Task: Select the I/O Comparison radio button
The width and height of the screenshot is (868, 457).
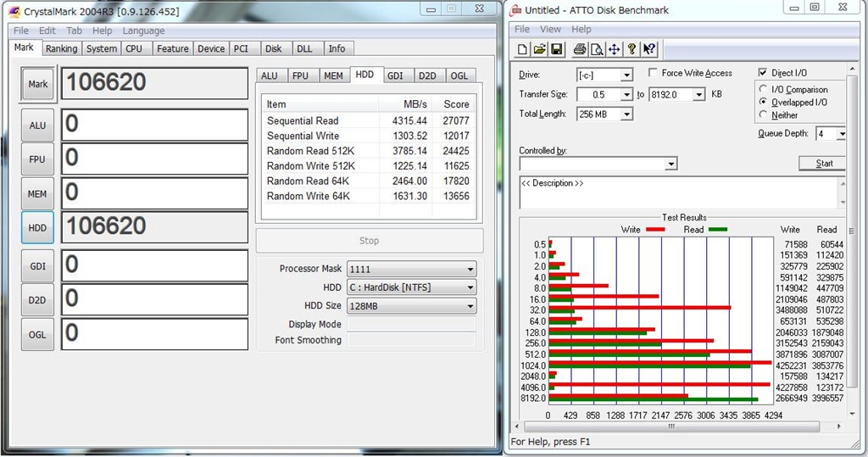Action: coord(765,89)
